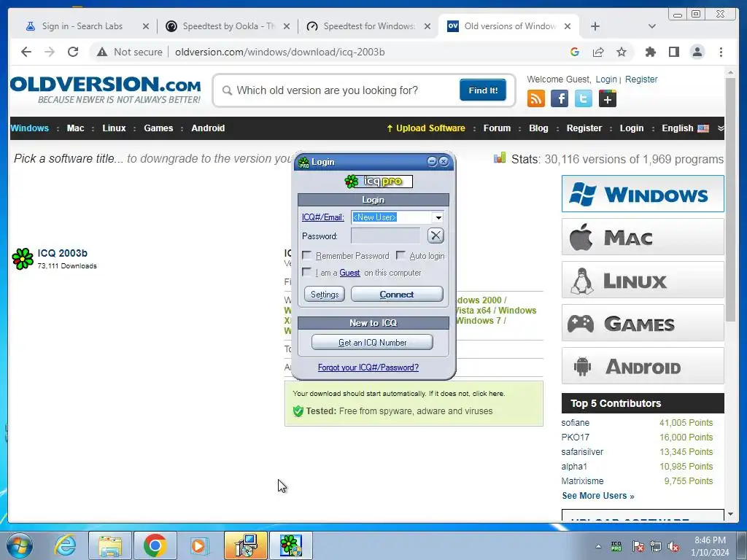Screen dimensions: 747x560
Task: Toggle Chrome side panel icon
Action: (x=673, y=52)
